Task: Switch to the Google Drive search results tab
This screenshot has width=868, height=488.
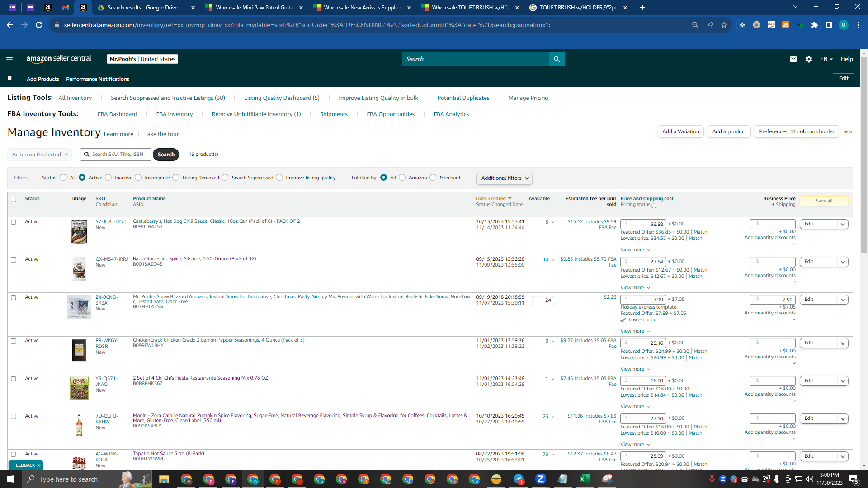Action: pyautogui.click(x=146, y=8)
